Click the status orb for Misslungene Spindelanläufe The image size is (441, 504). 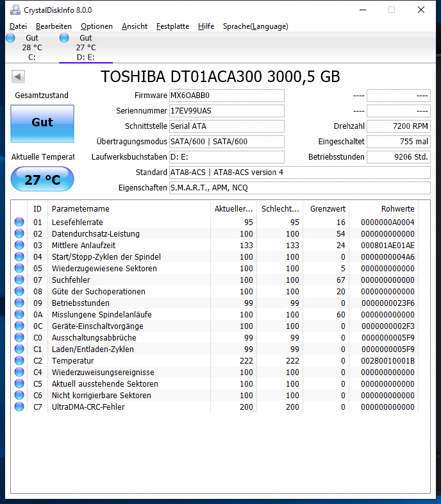tap(19, 315)
